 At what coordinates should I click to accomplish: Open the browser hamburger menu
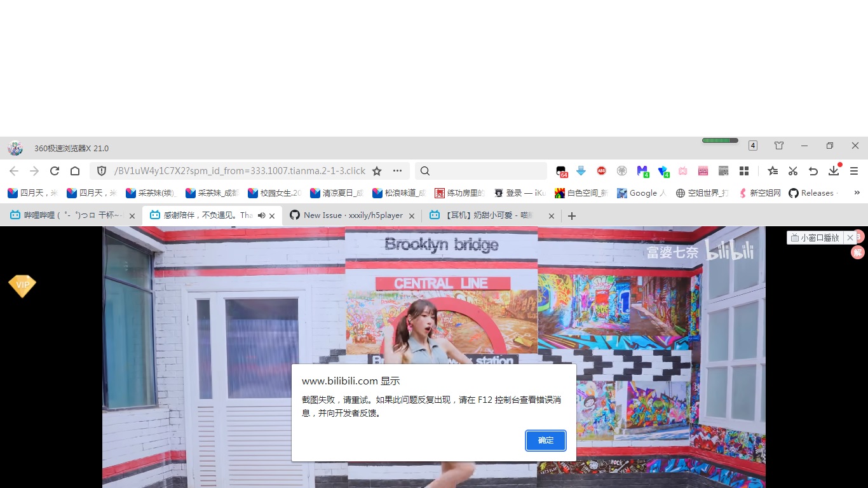click(x=854, y=171)
